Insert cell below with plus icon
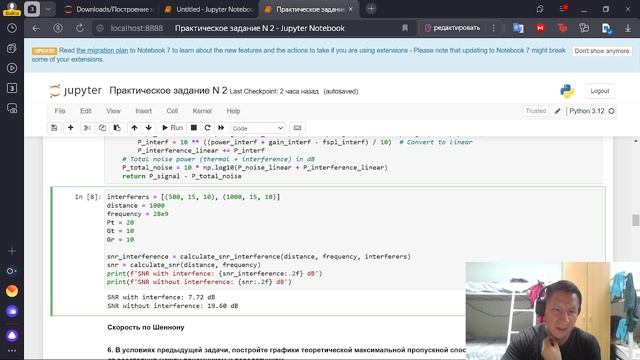640x360 pixels. 71,128
